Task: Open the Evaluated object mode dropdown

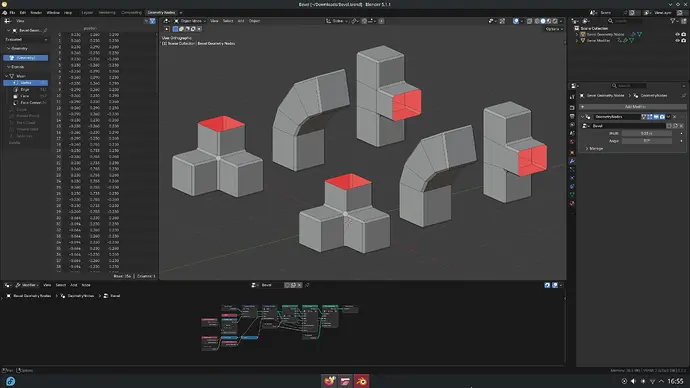Action: tap(26, 40)
